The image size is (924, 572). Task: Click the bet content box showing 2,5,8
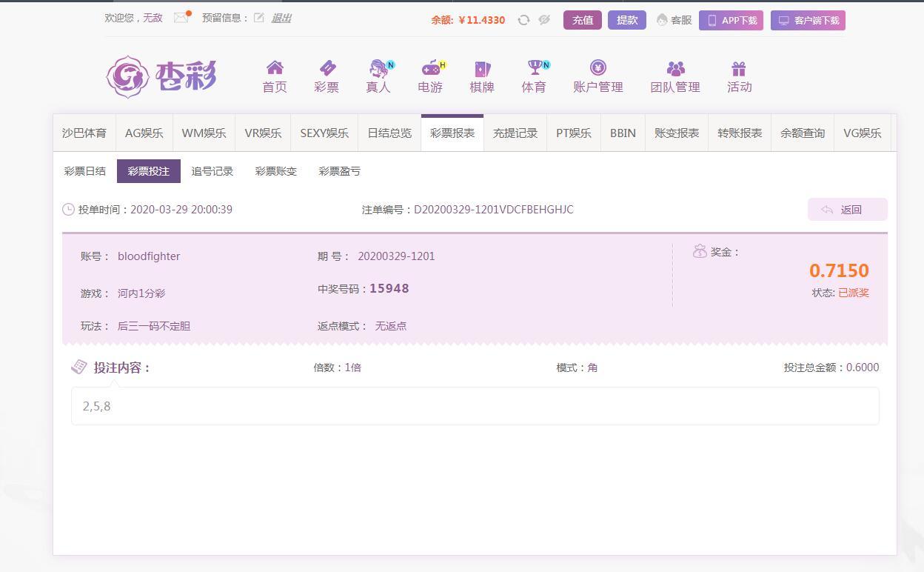(475, 406)
